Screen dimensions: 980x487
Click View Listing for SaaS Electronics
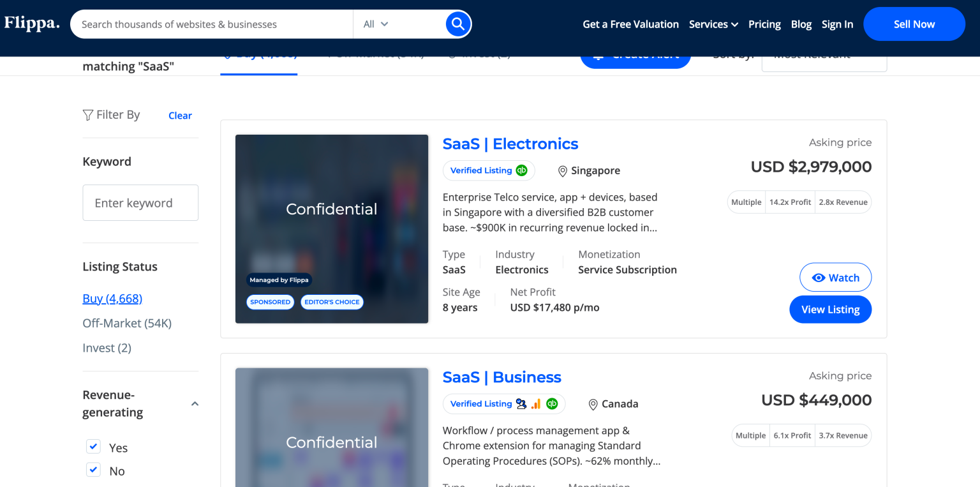[830, 309]
